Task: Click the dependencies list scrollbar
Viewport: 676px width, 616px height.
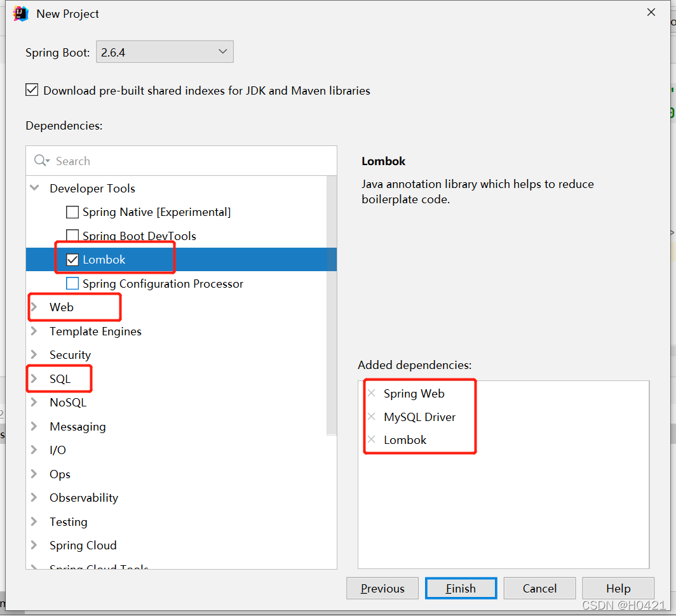Action: click(332, 305)
